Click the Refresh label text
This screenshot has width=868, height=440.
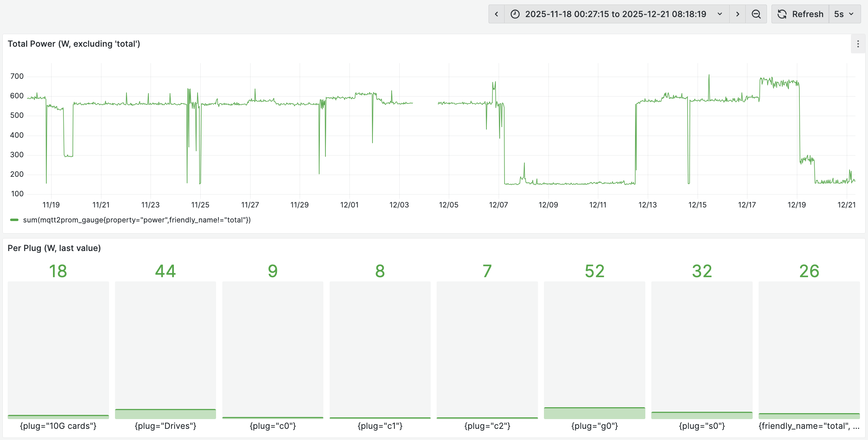(808, 14)
